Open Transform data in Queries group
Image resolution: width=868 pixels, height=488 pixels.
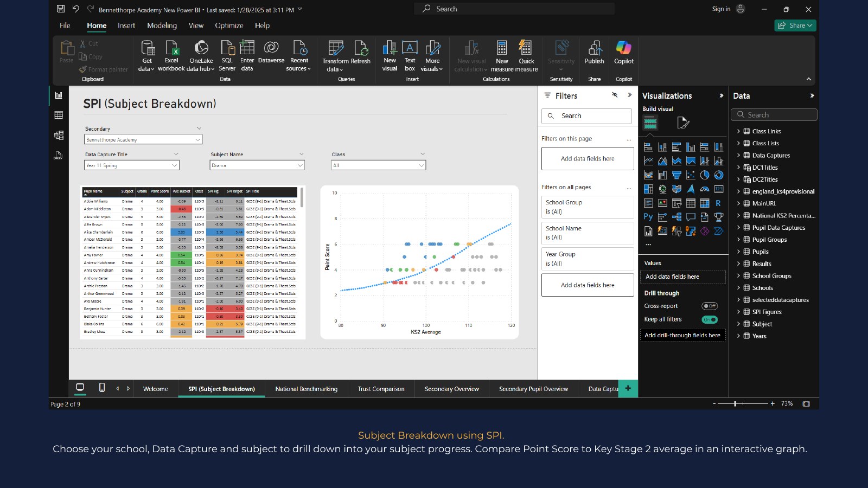click(335, 56)
